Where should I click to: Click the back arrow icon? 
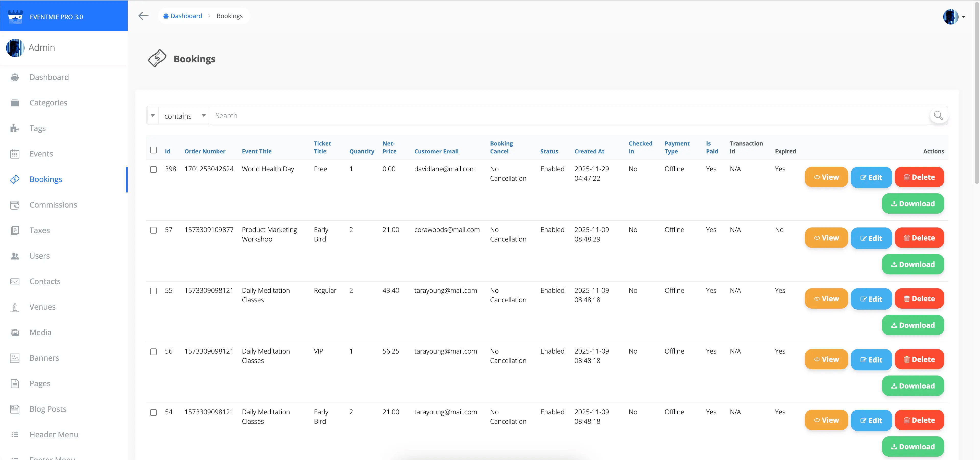coord(143,16)
